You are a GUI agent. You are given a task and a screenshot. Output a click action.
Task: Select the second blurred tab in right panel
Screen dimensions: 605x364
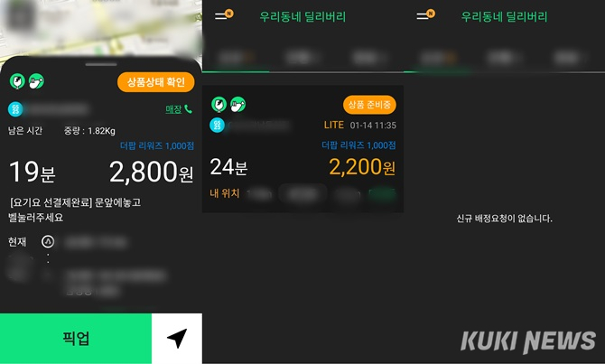pos(504,58)
